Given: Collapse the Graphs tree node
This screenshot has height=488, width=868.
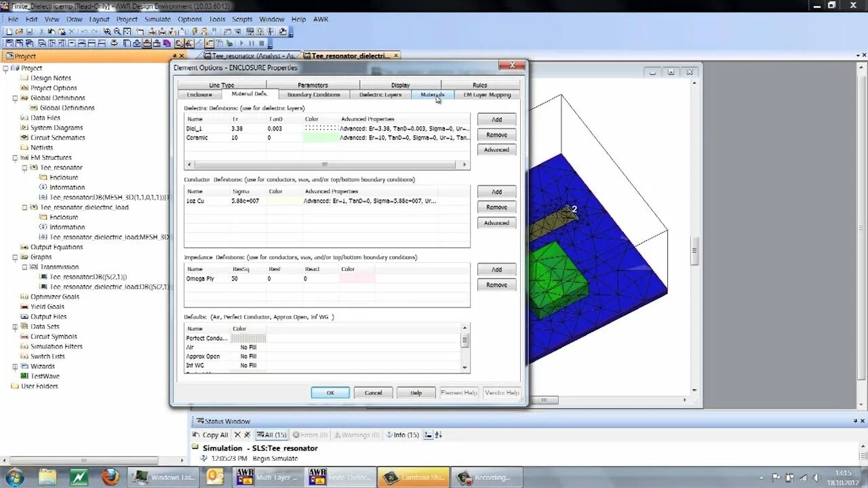Looking at the screenshot, I should click(x=16, y=257).
